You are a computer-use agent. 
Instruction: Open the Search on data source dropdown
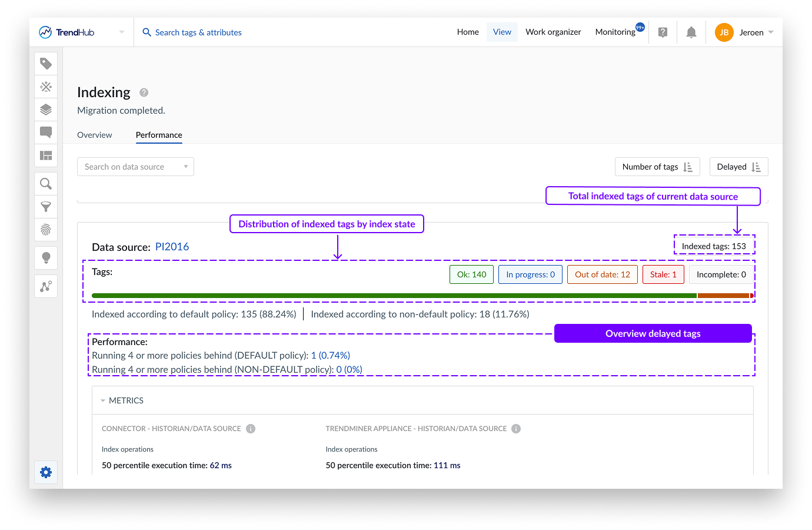(135, 167)
